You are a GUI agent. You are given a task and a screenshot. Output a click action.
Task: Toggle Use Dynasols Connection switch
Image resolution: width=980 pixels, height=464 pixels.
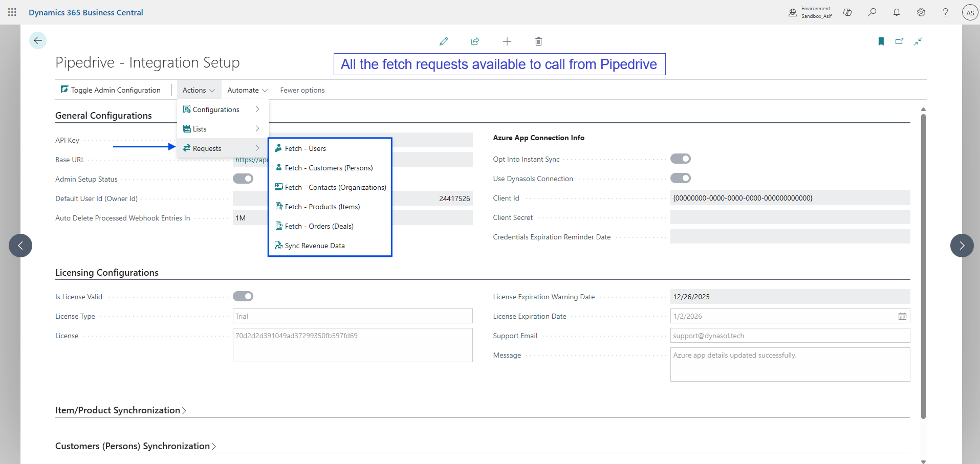680,178
